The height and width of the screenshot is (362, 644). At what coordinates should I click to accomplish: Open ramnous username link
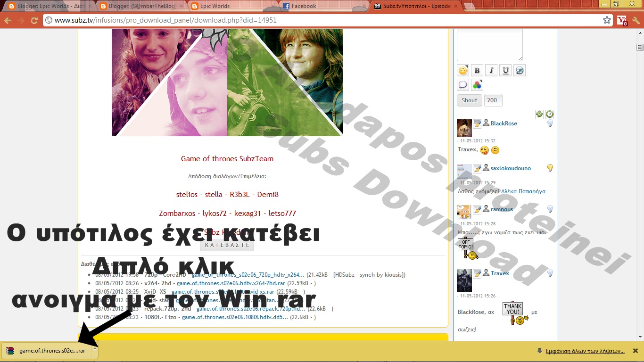502,209
